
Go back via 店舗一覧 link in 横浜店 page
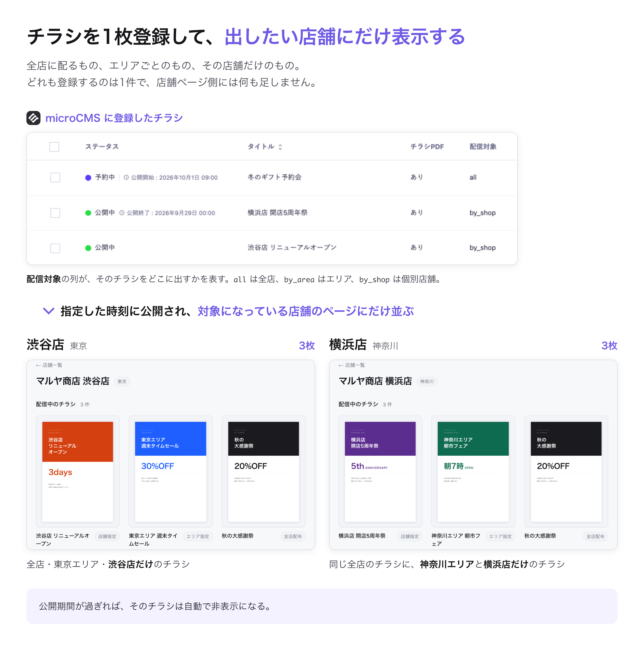point(352,365)
